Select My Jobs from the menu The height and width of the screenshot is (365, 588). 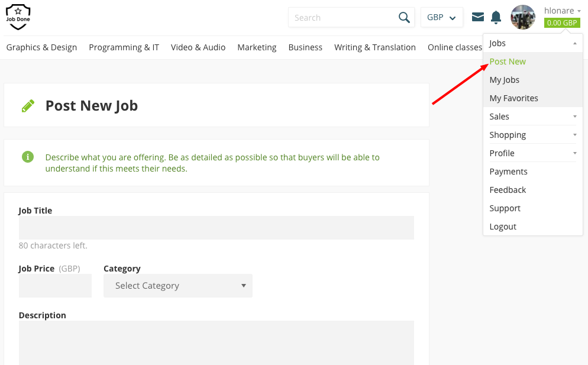[x=505, y=80]
